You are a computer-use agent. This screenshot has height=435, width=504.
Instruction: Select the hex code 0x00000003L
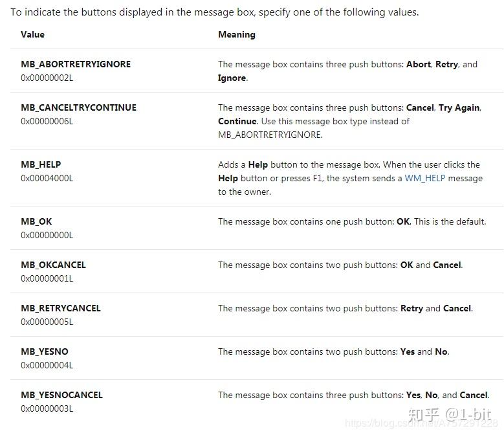tap(47, 408)
